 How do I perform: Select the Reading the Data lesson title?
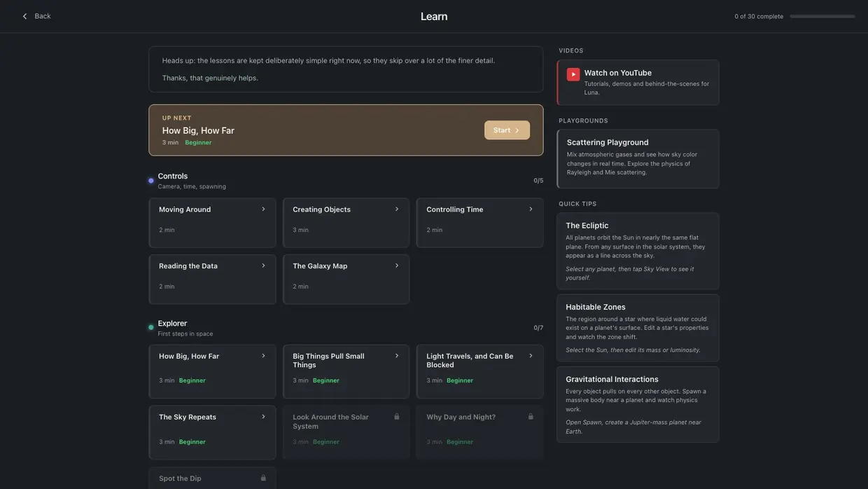[188, 266]
